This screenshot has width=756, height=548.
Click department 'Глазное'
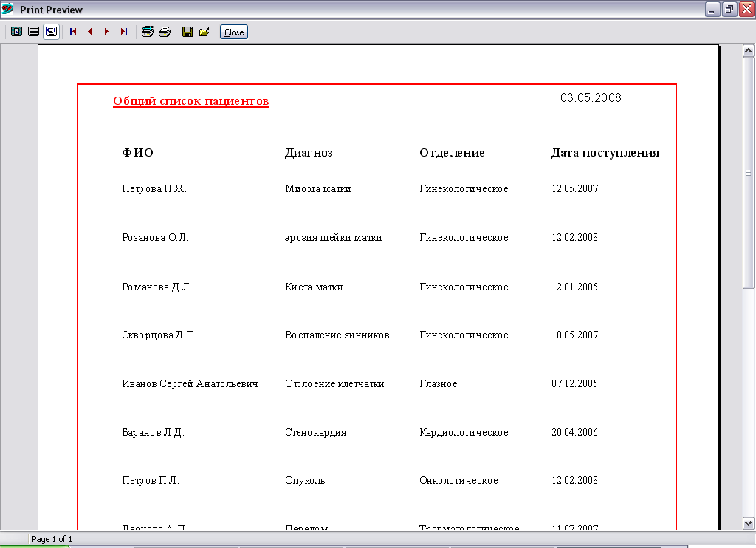[x=439, y=383]
